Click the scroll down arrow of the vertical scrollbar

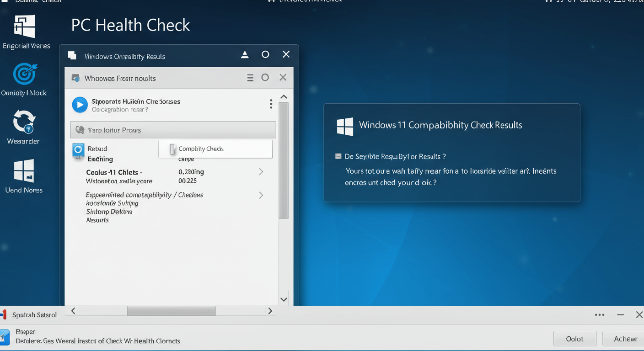coord(284,299)
